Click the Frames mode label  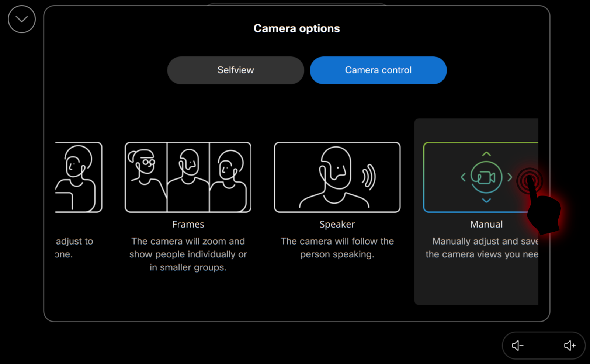point(188,224)
